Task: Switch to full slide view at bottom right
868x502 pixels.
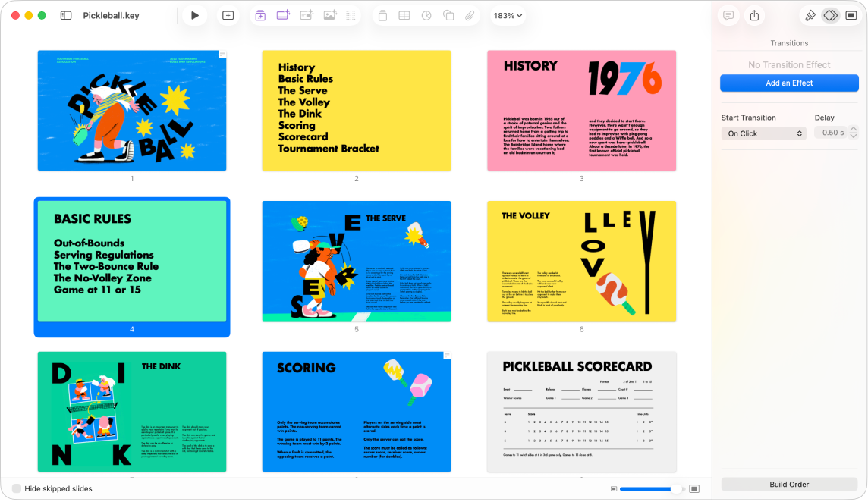Action: (695, 489)
